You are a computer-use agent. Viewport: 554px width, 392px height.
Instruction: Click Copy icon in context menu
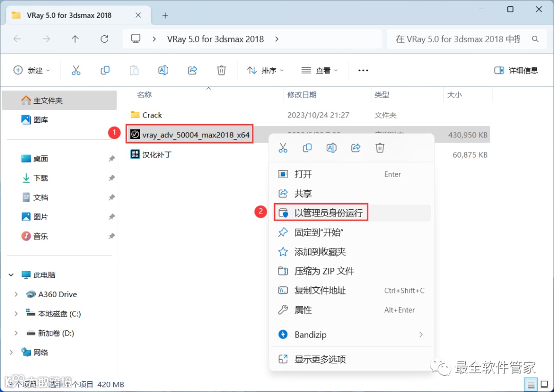pos(307,148)
